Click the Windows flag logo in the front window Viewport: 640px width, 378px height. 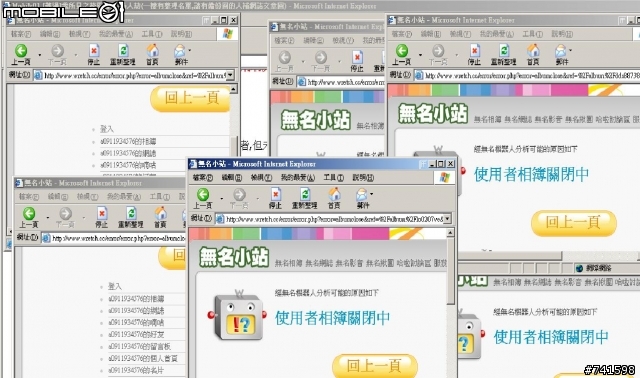point(444,177)
